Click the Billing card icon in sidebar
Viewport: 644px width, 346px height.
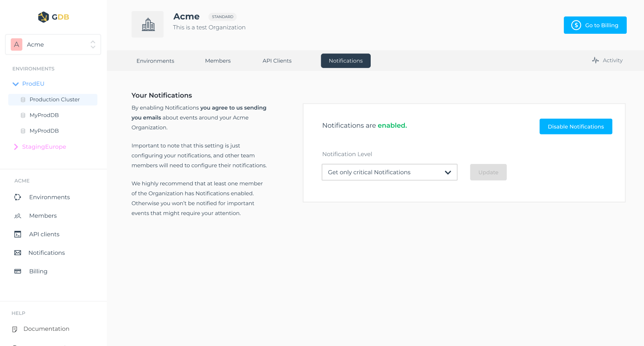[18, 271]
